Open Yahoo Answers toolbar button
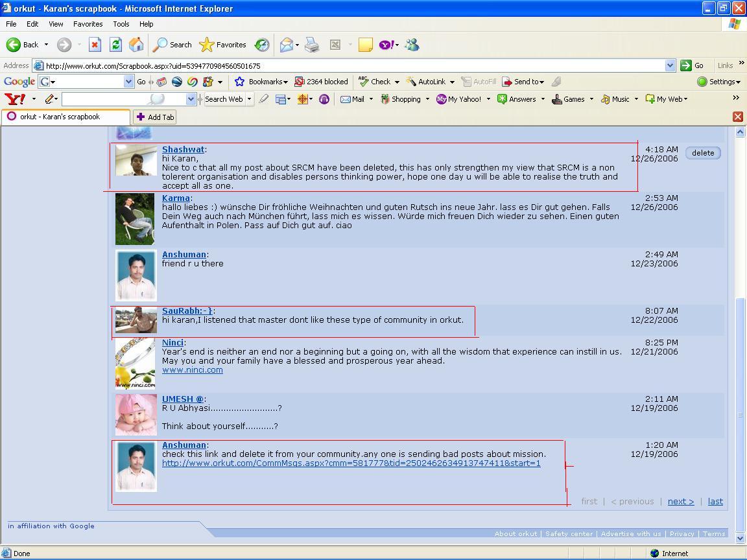Viewport: 747px width, 560px height. point(517,99)
